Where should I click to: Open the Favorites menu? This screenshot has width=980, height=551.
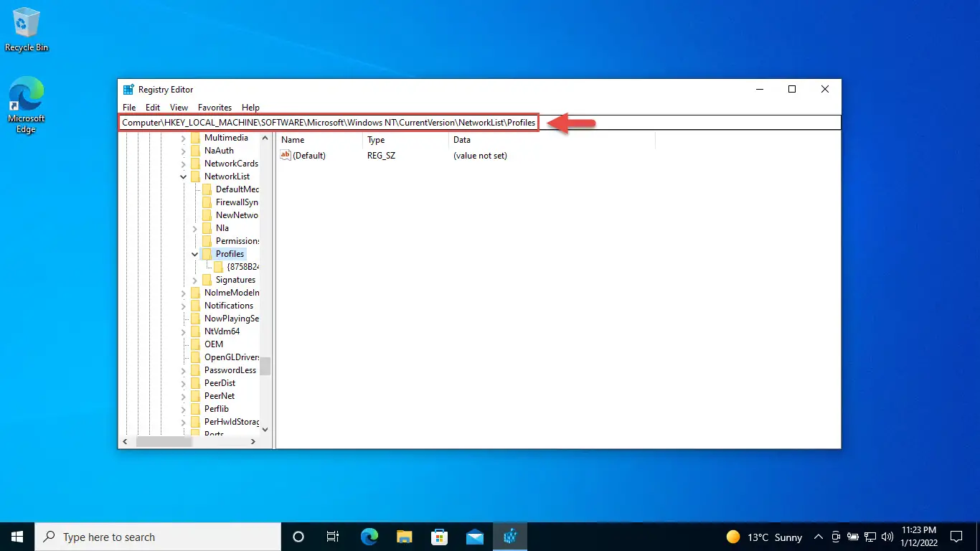tap(215, 108)
